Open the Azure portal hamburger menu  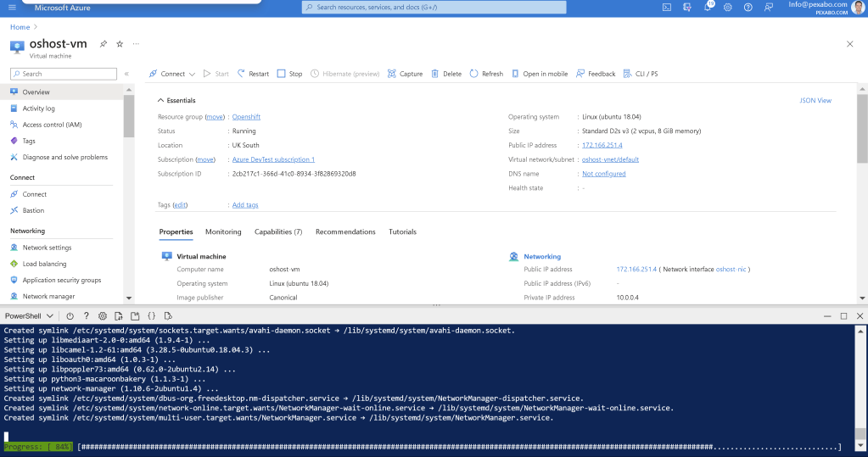[12, 8]
